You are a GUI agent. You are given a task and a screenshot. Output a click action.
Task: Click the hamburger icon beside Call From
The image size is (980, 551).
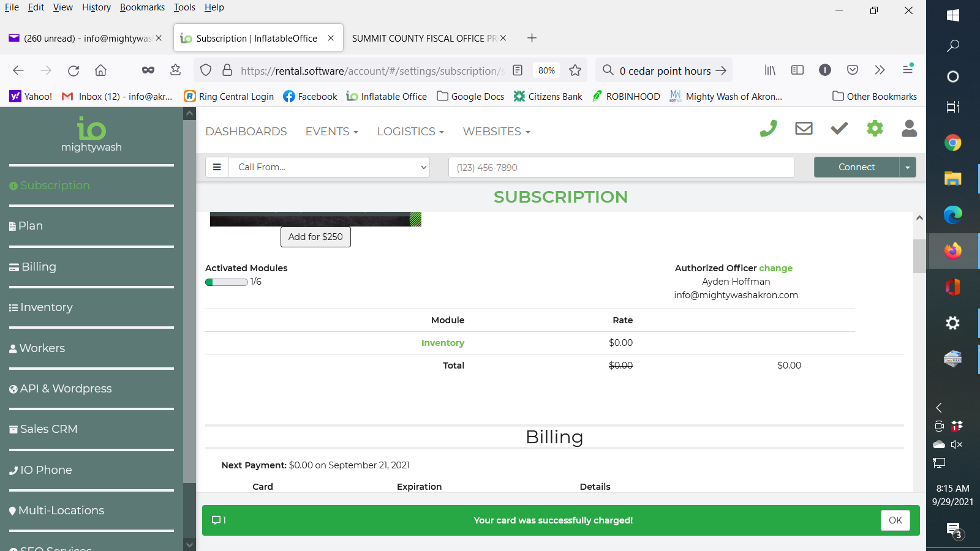pyautogui.click(x=217, y=167)
